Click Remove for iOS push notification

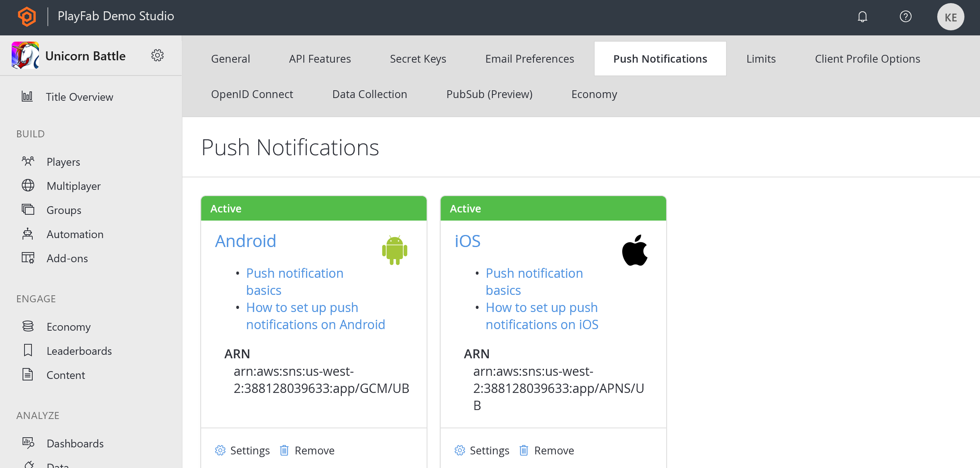pos(553,450)
